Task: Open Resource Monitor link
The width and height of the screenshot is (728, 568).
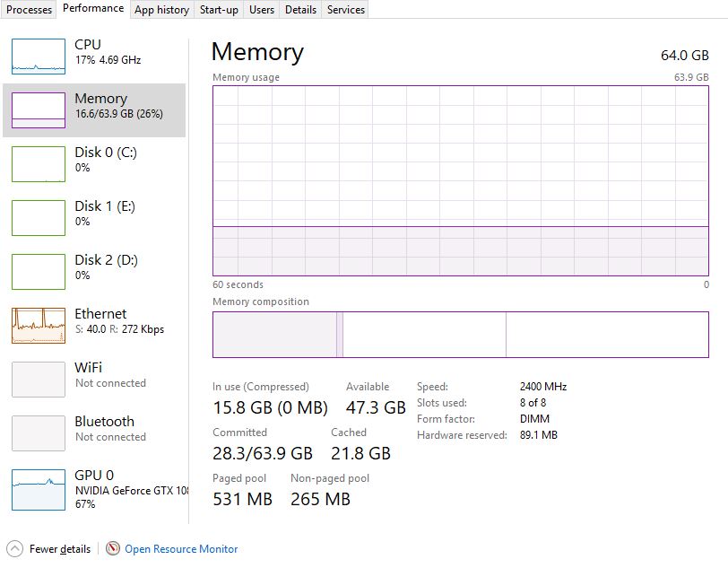Action: point(181,549)
